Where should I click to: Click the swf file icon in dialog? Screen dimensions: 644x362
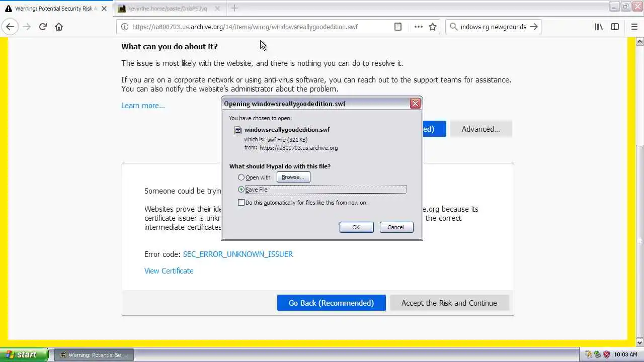[238, 130]
